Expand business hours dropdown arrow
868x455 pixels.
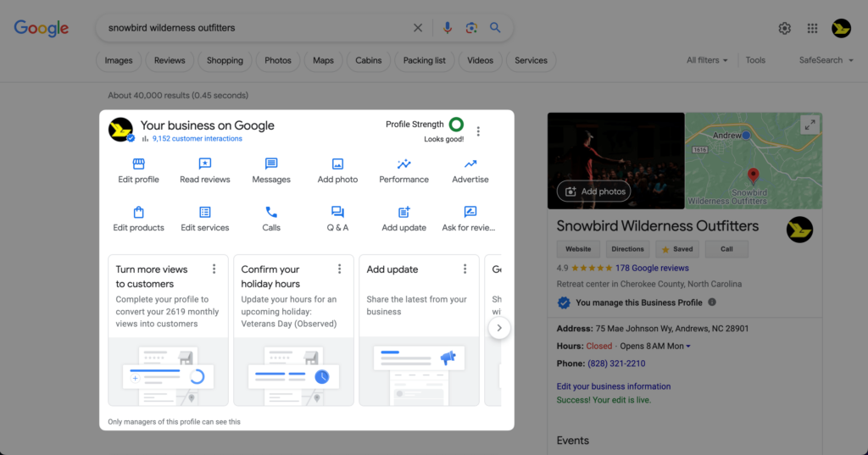688,347
